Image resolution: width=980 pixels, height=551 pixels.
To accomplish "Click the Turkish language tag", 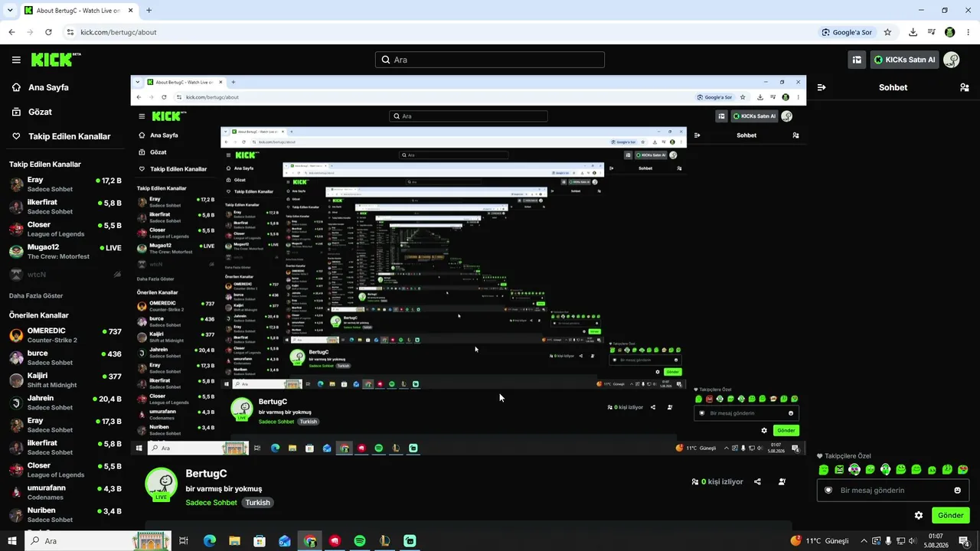I will [257, 503].
